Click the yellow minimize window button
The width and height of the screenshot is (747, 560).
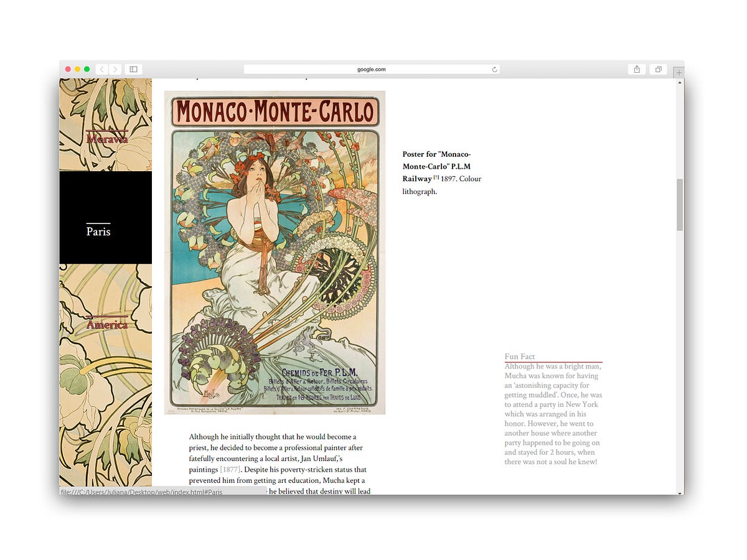pyautogui.click(x=77, y=69)
